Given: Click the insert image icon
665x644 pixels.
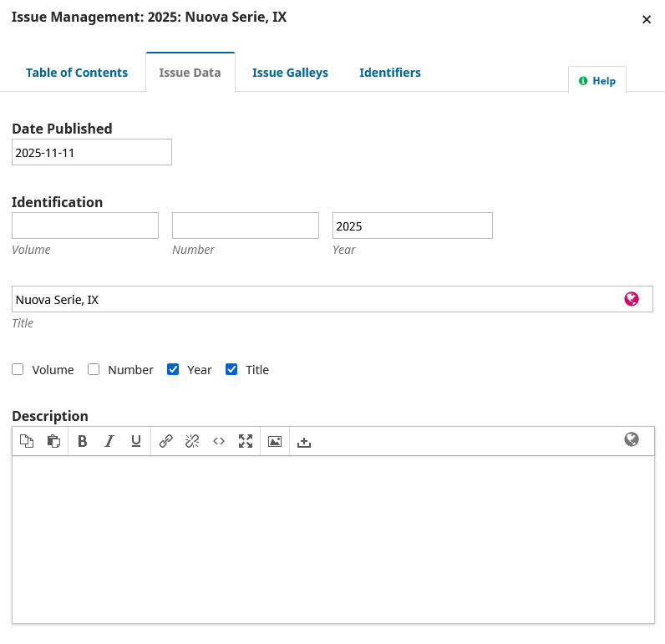Looking at the screenshot, I should 275,441.
